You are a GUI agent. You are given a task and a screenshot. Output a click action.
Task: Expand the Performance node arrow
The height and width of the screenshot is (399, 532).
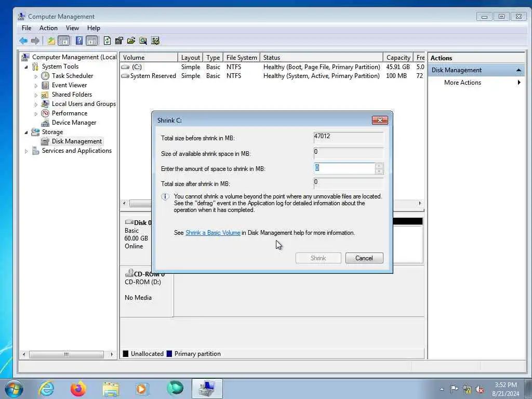[x=36, y=114]
